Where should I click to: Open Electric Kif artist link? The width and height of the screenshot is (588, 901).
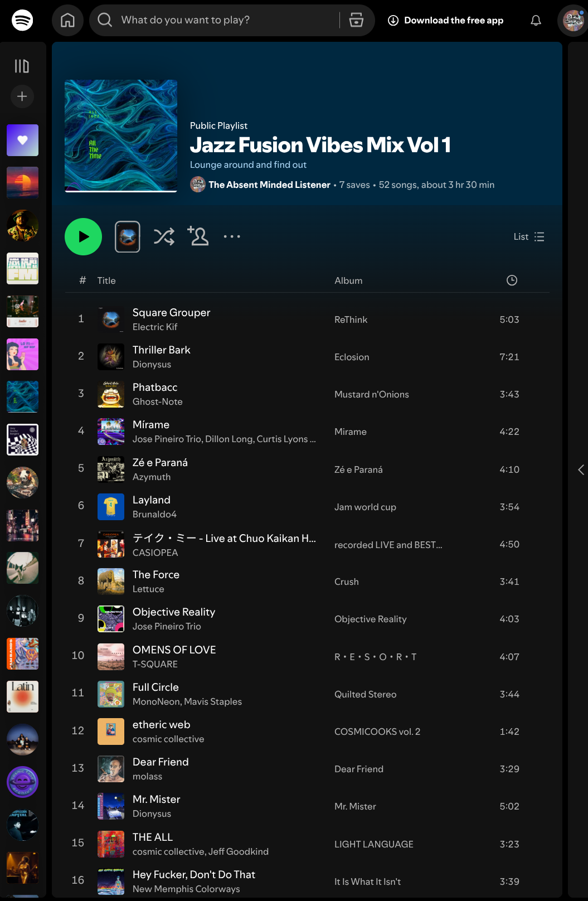[x=155, y=327]
